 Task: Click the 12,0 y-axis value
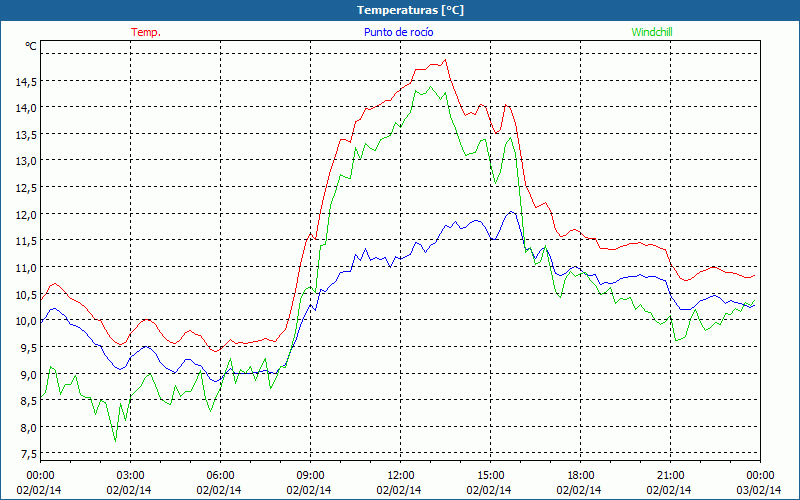26,214
